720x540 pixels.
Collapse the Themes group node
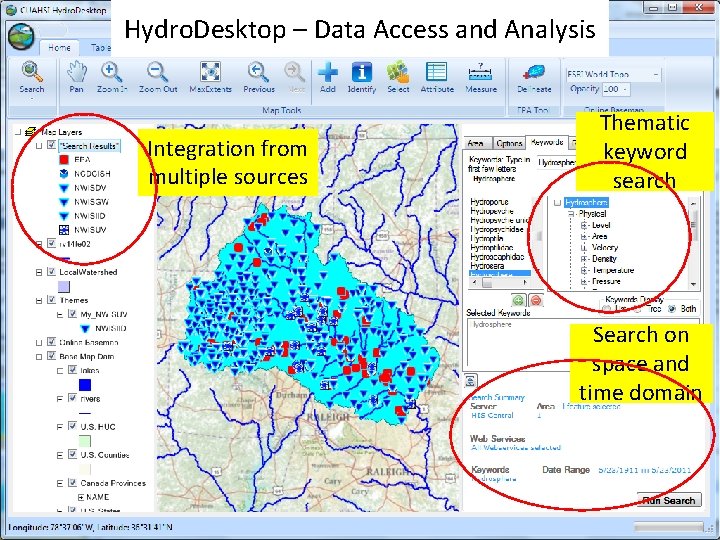pyautogui.click(x=39, y=300)
